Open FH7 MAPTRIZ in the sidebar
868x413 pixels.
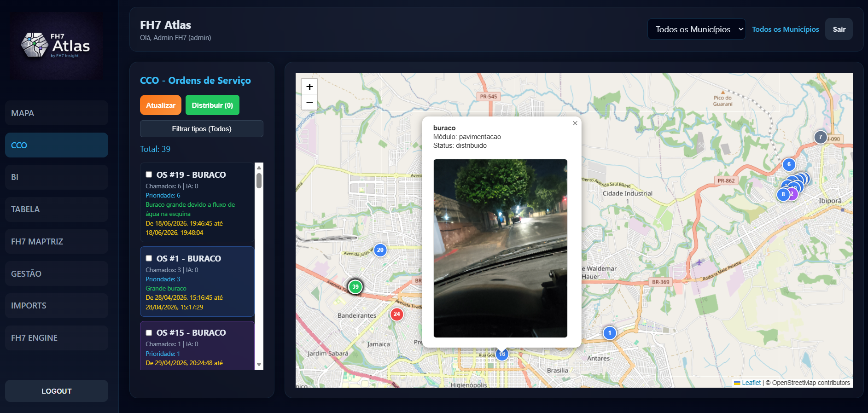click(x=57, y=241)
